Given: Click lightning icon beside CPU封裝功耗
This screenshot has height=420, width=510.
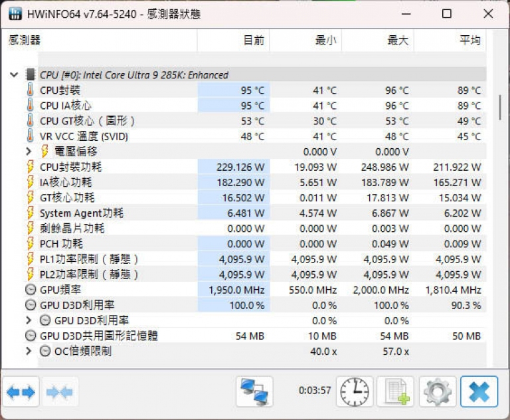Looking at the screenshot, I should [x=31, y=167].
